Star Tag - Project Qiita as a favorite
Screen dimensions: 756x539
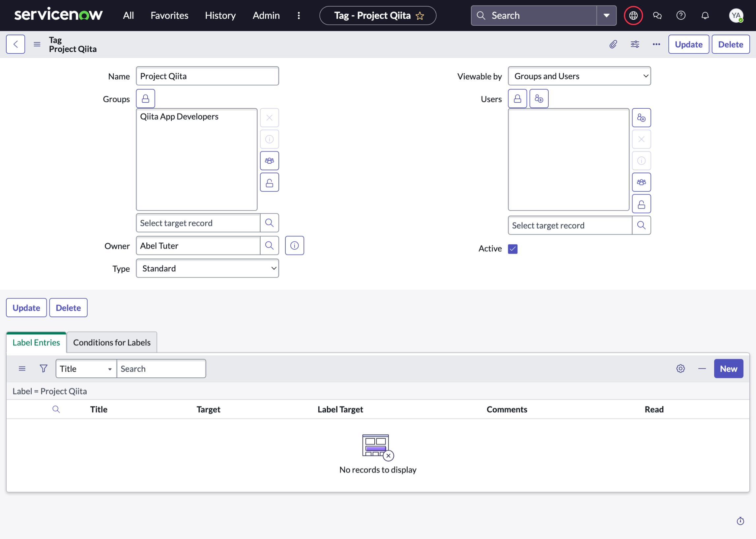(x=420, y=15)
